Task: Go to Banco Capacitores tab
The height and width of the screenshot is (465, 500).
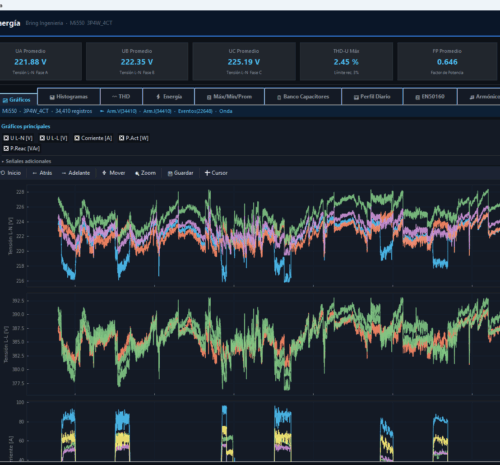Action: tap(303, 97)
